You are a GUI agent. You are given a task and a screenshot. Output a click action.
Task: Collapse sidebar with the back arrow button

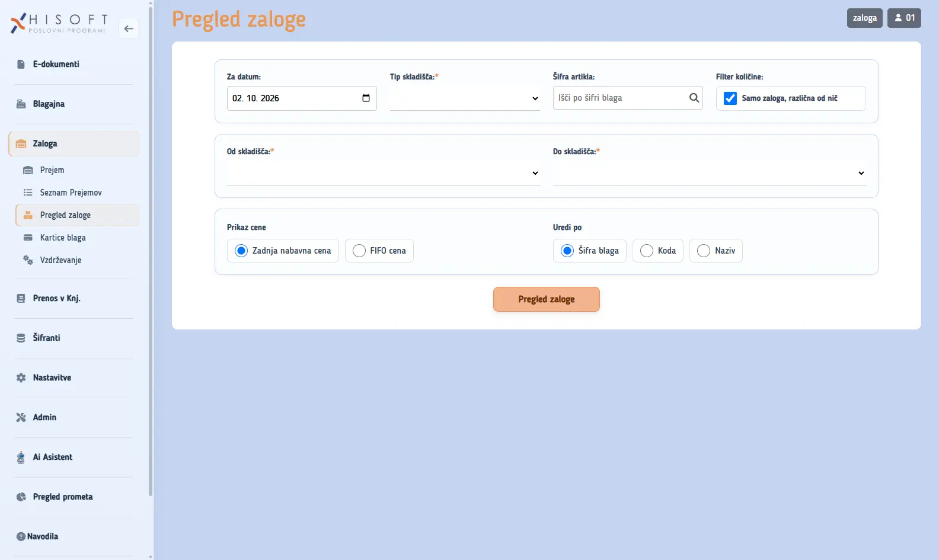pos(129,28)
